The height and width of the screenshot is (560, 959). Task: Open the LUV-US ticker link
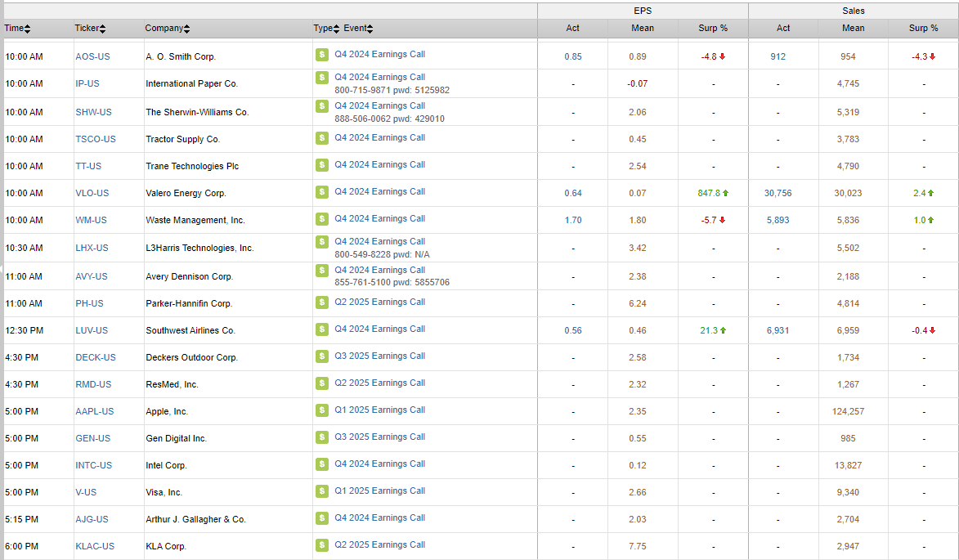92,330
